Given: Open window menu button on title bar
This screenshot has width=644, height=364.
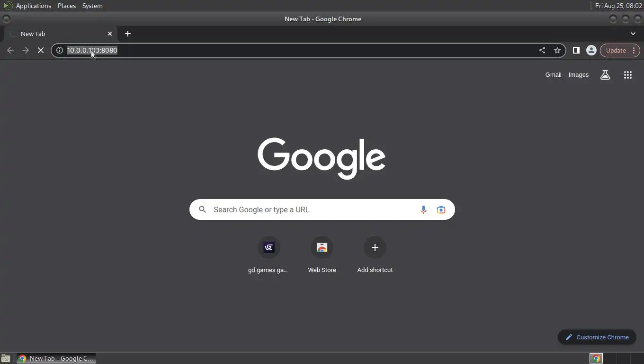Looking at the screenshot, I should pyautogui.click(x=6, y=19).
